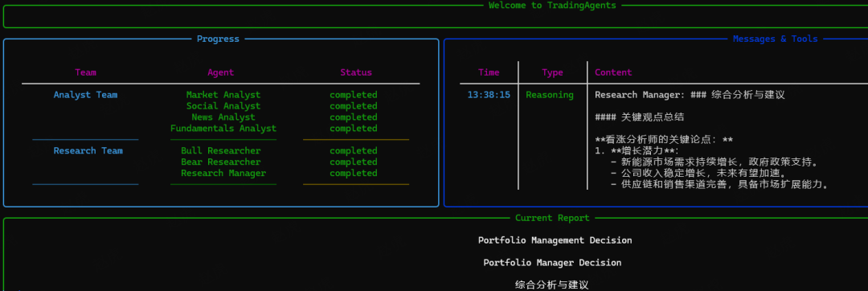Click the 'Content' column header in Messages
Screen dimensions: 868x291
(613, 72)
